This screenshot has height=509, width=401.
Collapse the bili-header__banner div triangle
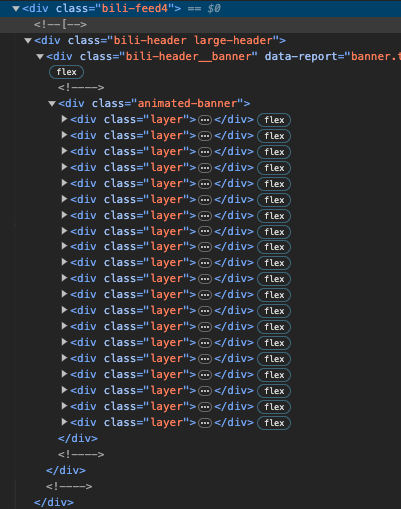40,57
